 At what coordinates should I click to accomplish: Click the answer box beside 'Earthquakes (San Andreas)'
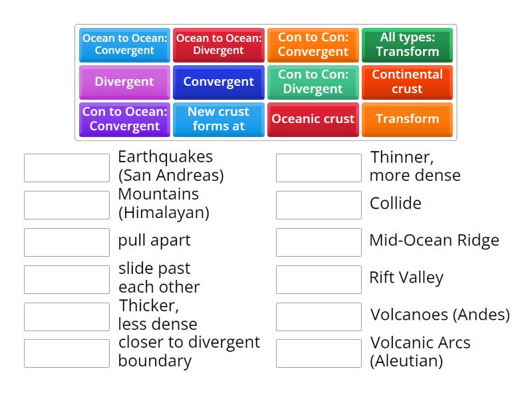[x=66, y=168]
